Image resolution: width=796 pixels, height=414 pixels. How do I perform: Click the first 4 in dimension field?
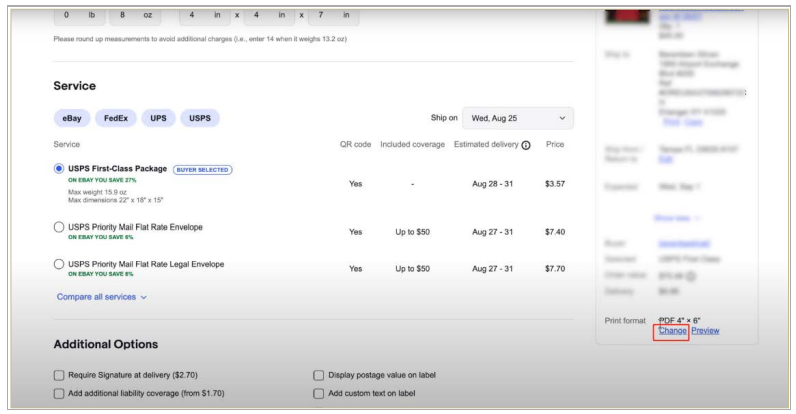point(205,15)
